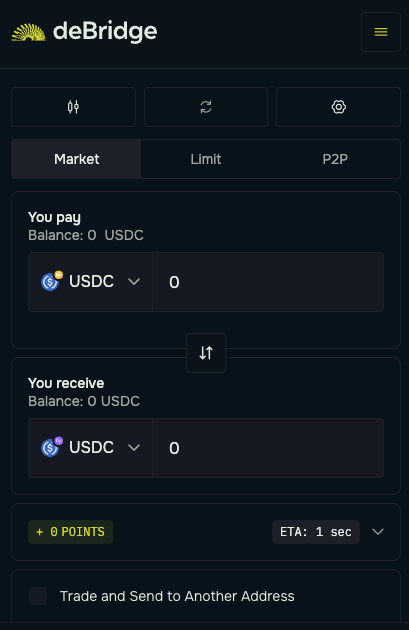Switch to the Market tab
Viewport: 409px width, 630px height.
76,159
